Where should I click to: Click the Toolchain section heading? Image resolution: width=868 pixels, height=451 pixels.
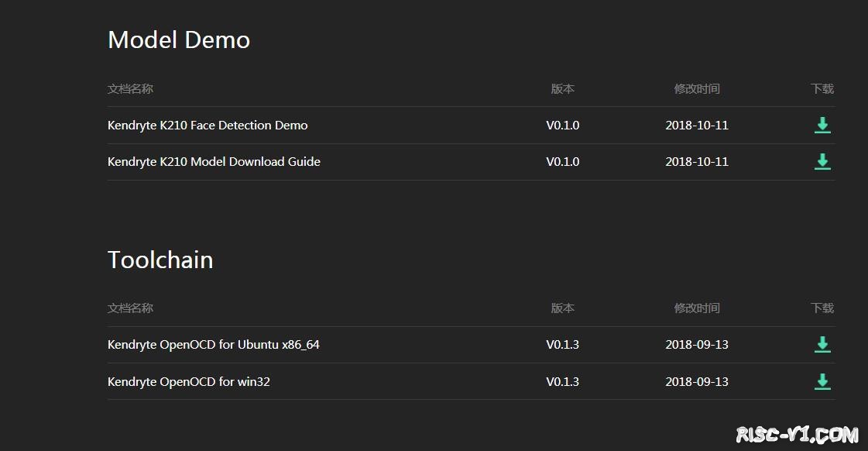pyautogui.click(x=160, y=260)
